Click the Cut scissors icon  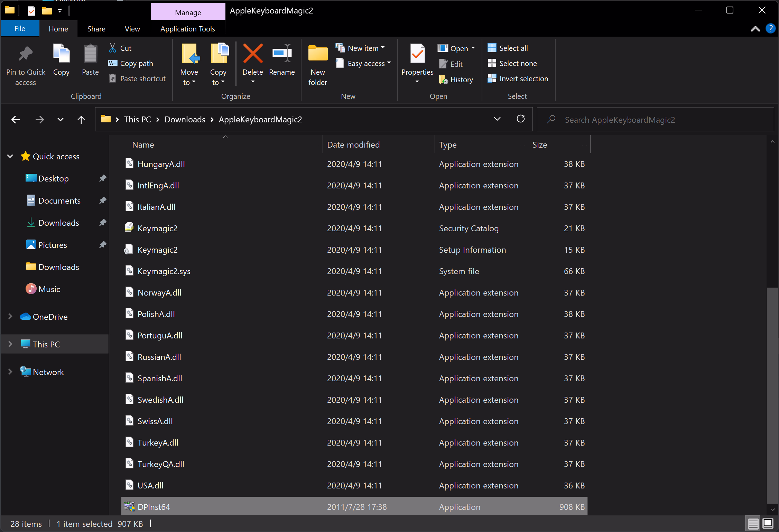tap(113, 48)
